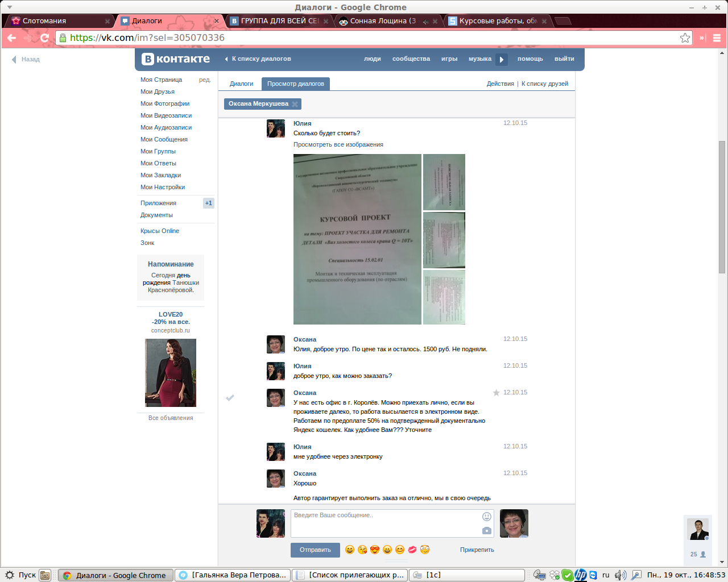Open the Сонная Лощина browser tab

382,21
